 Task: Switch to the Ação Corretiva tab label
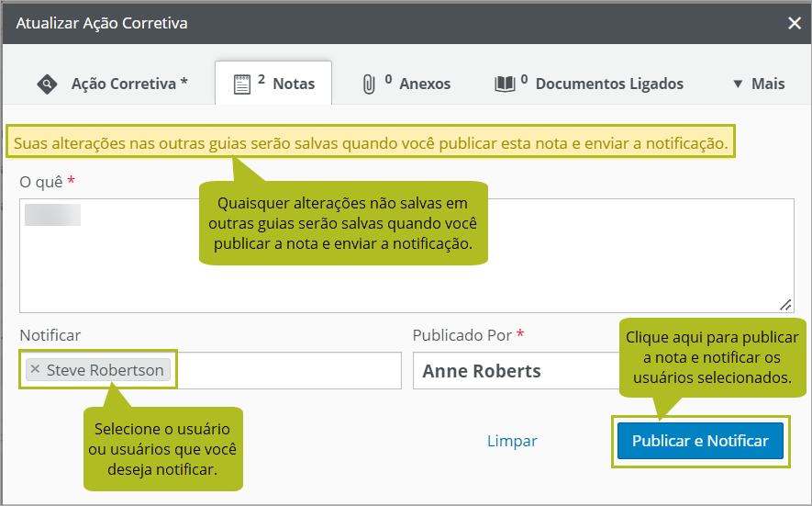[x=129, y=84]
